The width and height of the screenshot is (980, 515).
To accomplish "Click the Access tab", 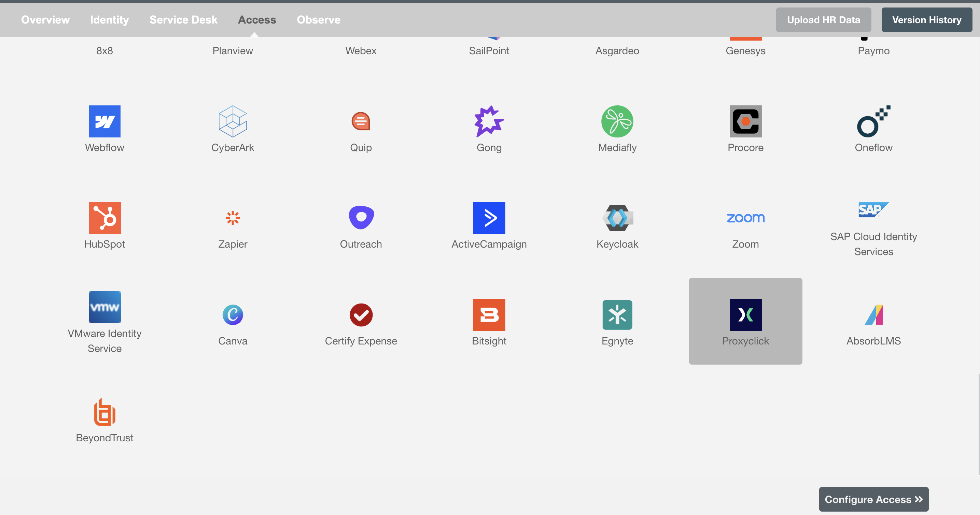I will (x=257, y=19).
